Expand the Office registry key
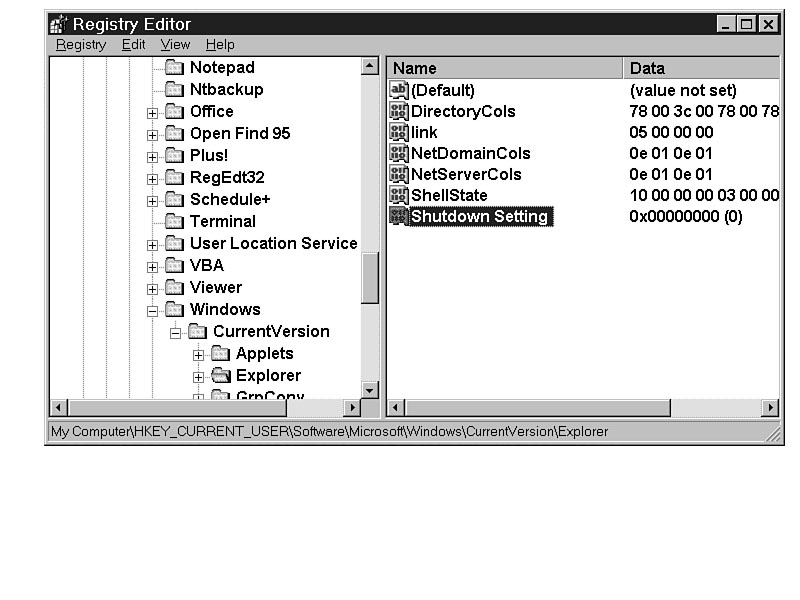Screen dimensions: 800x600 pos(152,112)
